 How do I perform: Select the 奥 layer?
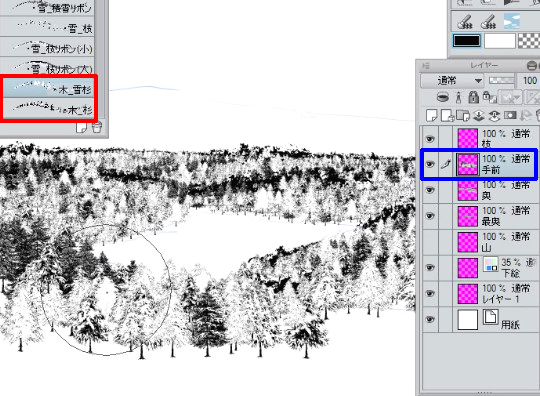[479, 190]
